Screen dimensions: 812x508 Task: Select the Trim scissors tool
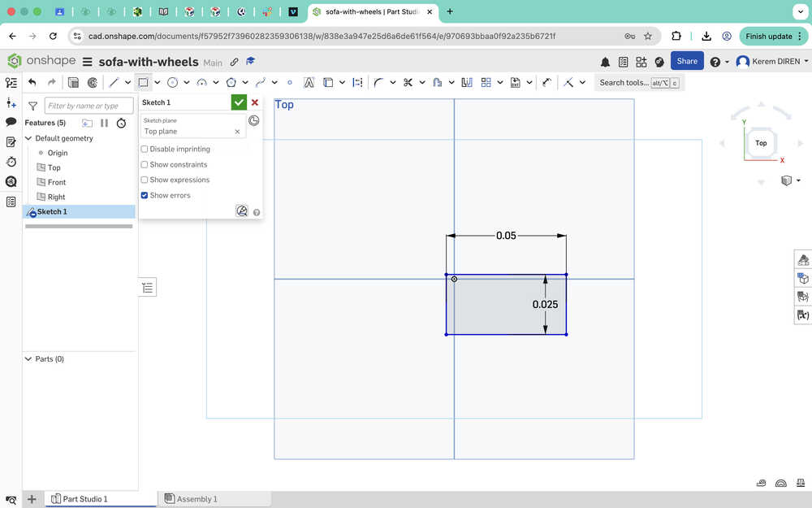point(408,82)
